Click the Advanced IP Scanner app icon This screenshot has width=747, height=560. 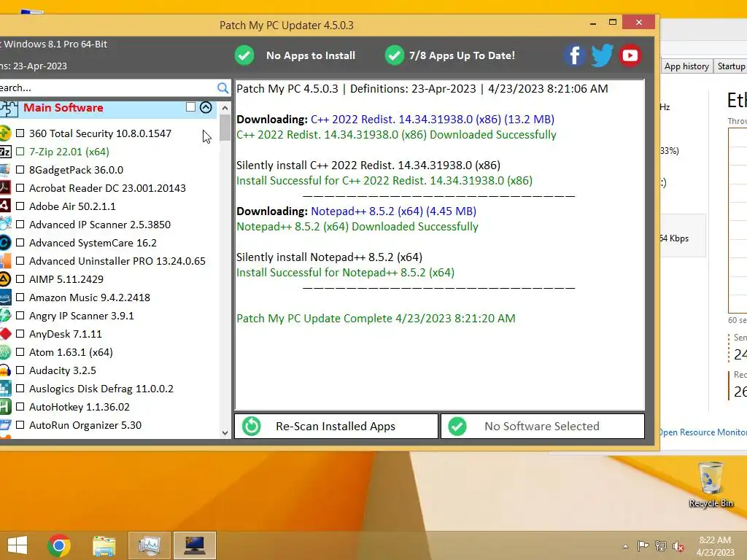[x=5, y=225]
